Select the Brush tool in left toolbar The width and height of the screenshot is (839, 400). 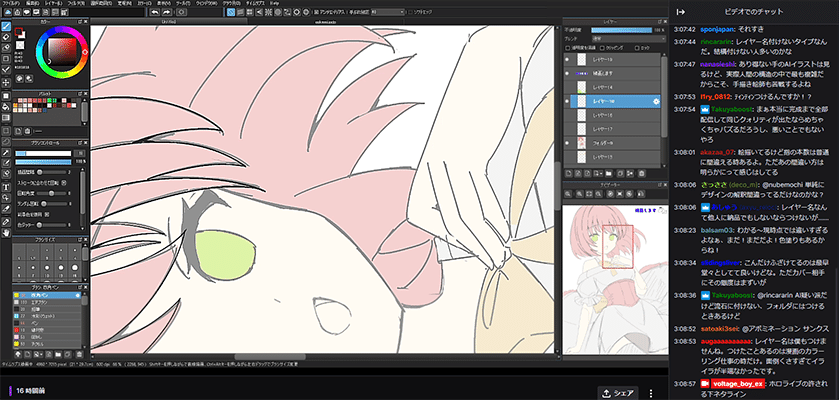click(x=6, y=26)
